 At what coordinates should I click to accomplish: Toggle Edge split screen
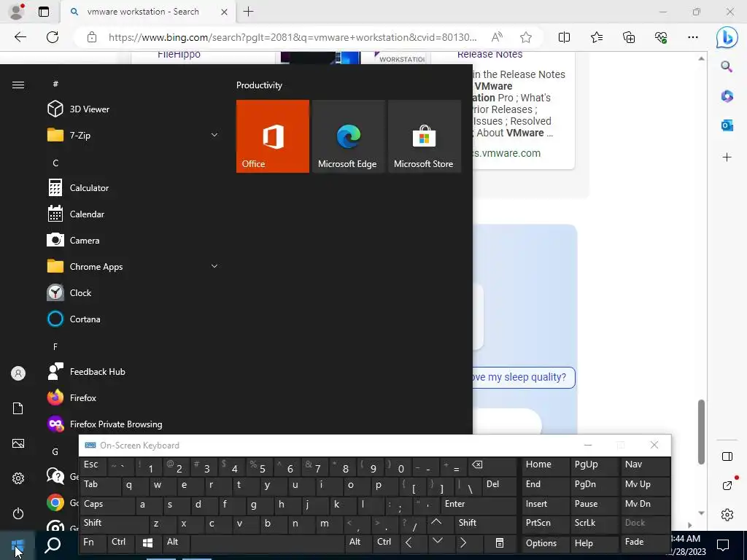[x=564, y=37]
